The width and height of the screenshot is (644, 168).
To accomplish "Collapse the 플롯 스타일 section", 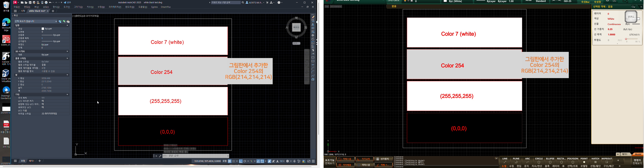I will 67,58.
